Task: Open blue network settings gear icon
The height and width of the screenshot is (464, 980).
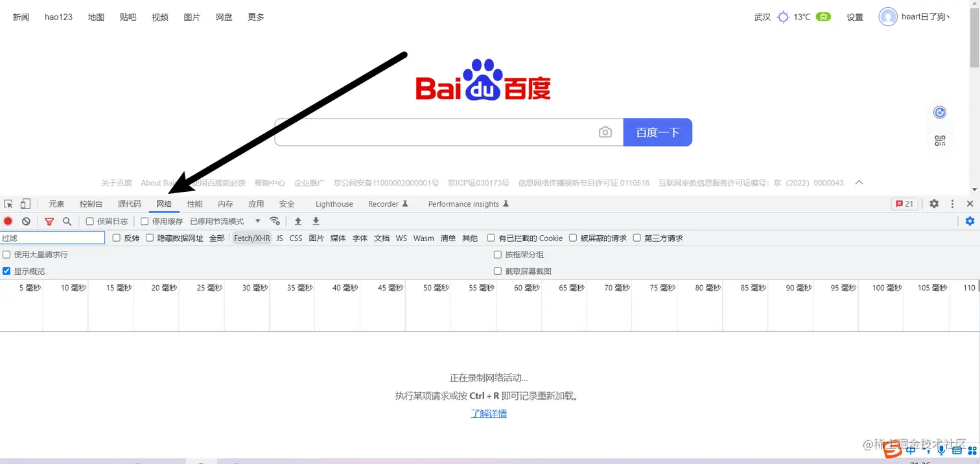Action: click(x=970, y=221)
